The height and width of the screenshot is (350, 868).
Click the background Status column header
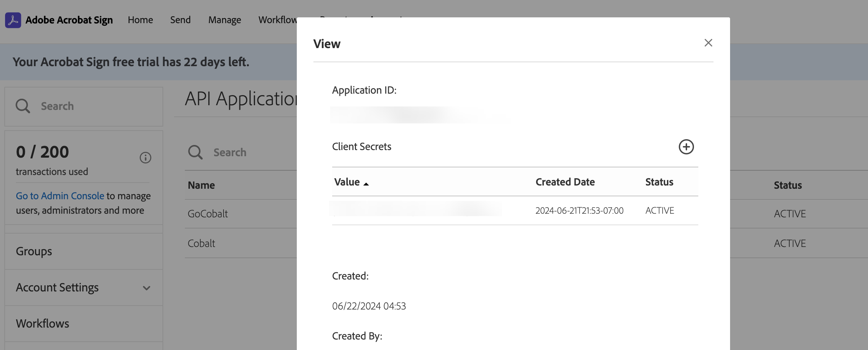788,185
